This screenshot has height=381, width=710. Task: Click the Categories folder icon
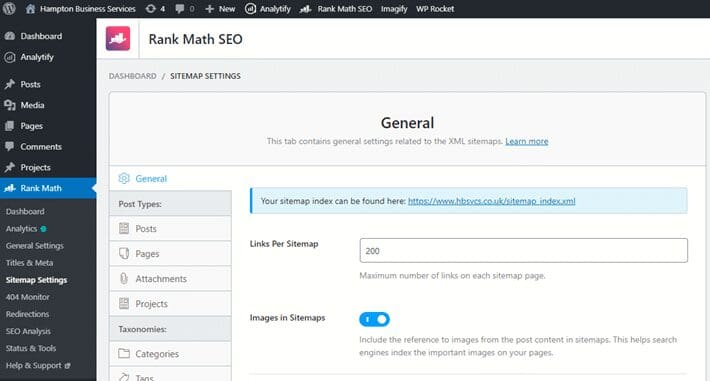[124, 353]
